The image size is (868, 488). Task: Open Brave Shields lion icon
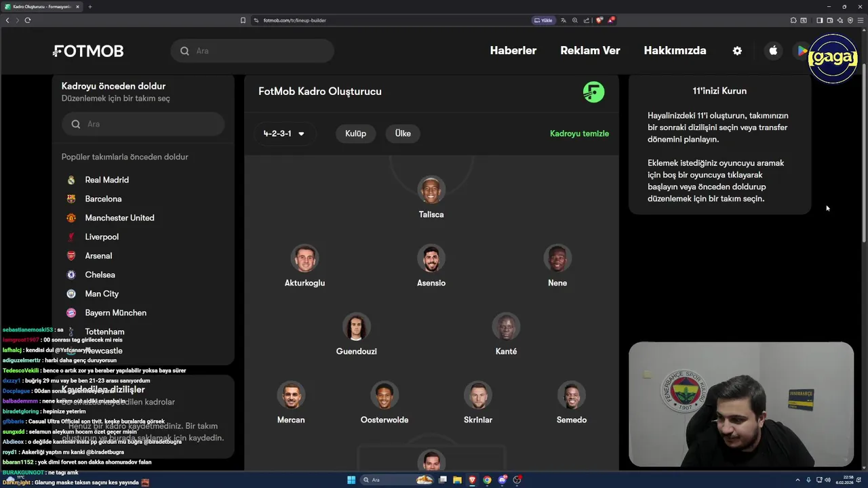pos(599,20)
